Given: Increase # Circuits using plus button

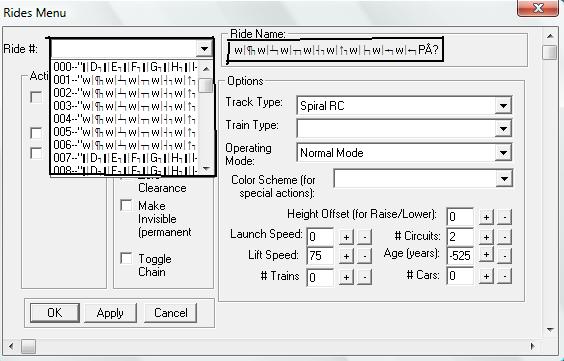Looking at the screenshot, I should pos(486,237).
